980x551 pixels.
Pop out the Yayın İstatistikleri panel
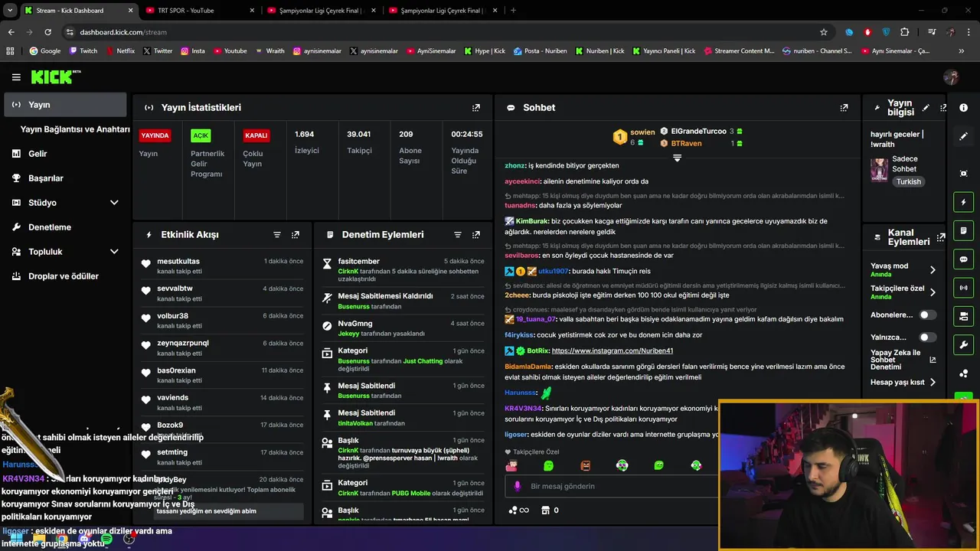pos(476,108)
